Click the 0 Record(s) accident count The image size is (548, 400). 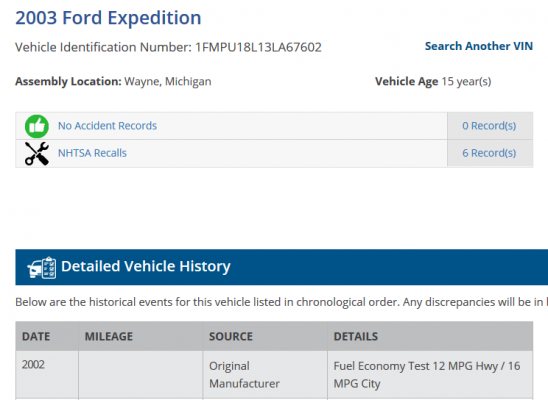click(x=489, y=126)
